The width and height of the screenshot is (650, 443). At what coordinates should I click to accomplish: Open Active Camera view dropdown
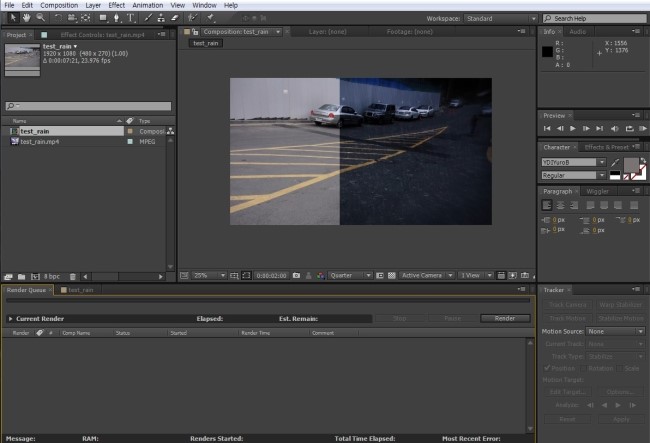[x=427, y=276]
